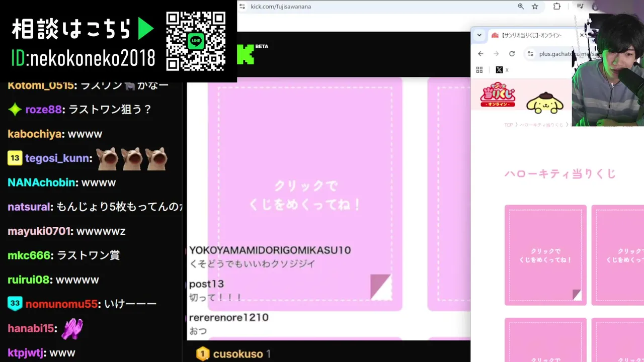Click username nomunomu55 in chat
This screenshot has width=644, height=362.
(x=61, y=304)
